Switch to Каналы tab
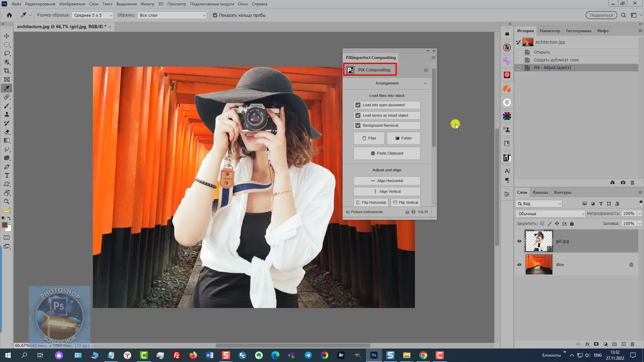This screenshot has width=644, height=362. click(x=540, y=192)
